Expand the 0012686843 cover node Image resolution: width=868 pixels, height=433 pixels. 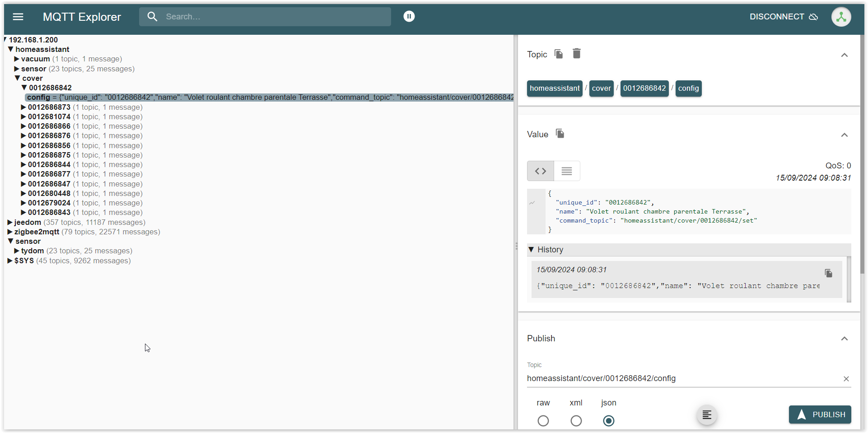tap(23, 212)
